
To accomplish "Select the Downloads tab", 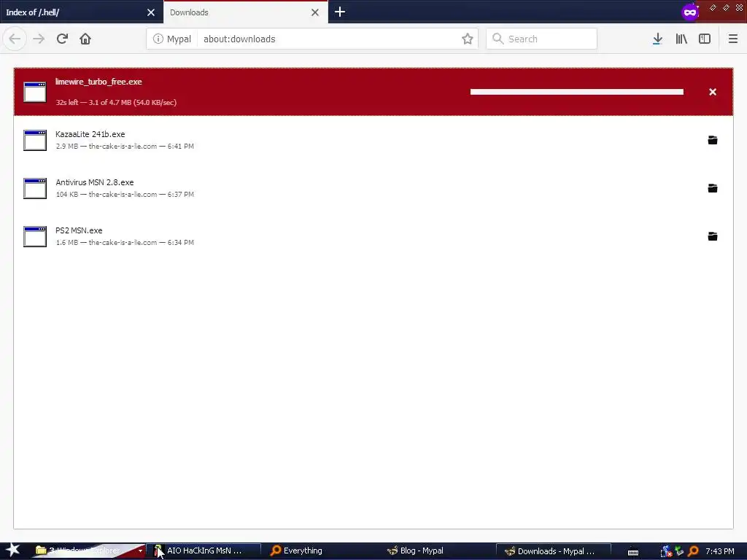I will click(x=245, y=12).
